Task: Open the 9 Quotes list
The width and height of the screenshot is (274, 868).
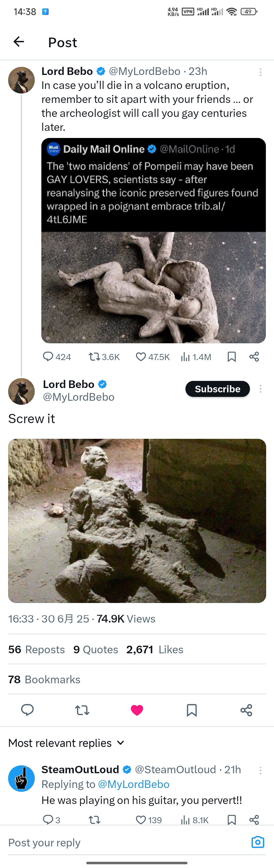Action: 96,649
